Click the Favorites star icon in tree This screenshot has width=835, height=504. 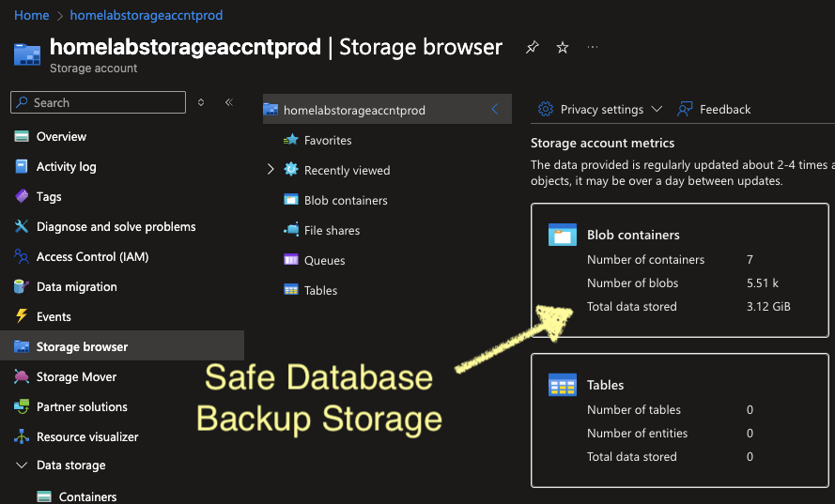(291, 140)
